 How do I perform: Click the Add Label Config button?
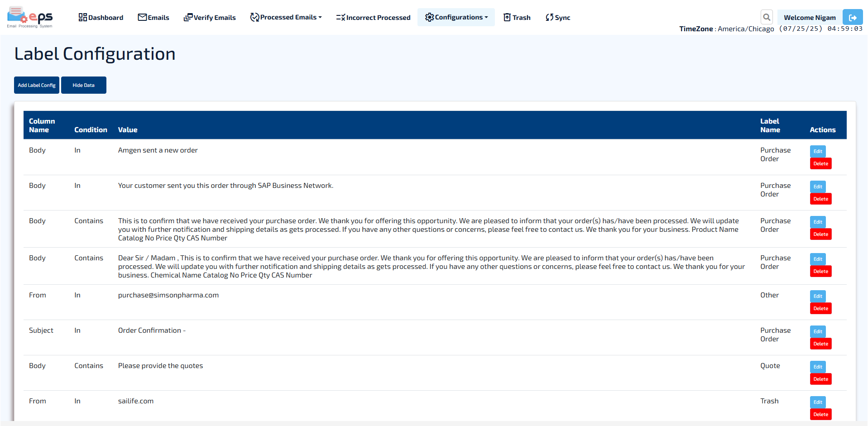[x=37, y=85]
